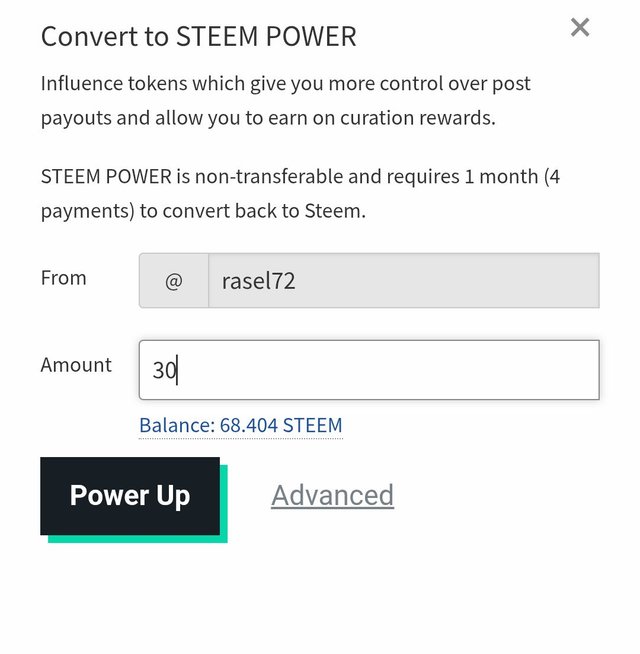Click the Amount label
This screenshot has width=640, height=654.
(76, 365)
